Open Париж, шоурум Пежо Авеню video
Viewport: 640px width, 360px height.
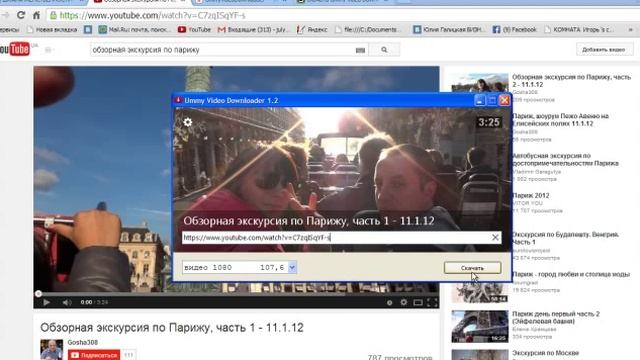560,119
